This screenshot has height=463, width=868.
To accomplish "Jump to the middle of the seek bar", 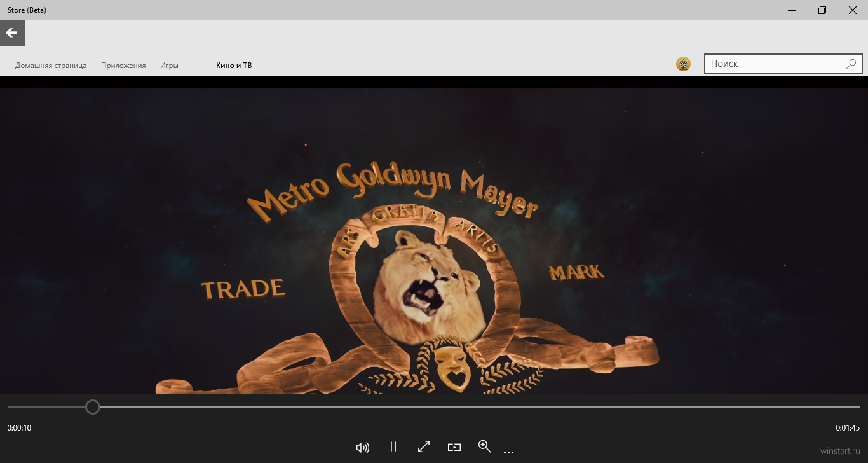I will 434,406.
